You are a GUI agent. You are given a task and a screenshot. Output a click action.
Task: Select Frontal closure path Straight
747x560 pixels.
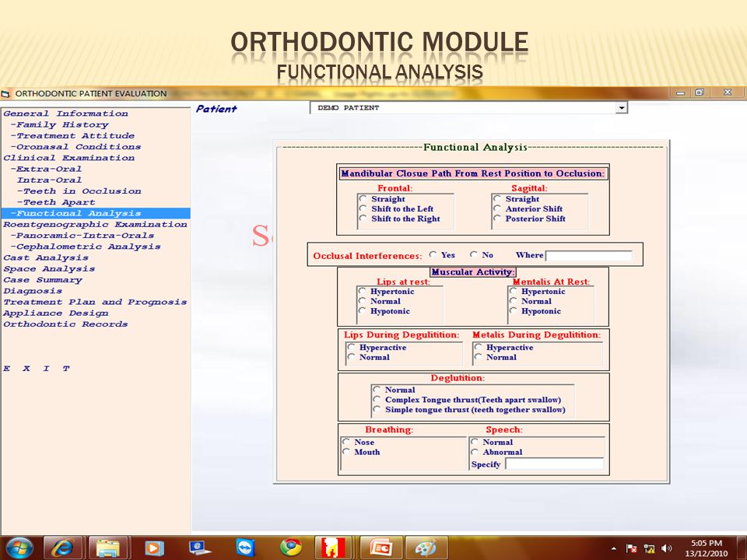(363, 198)
